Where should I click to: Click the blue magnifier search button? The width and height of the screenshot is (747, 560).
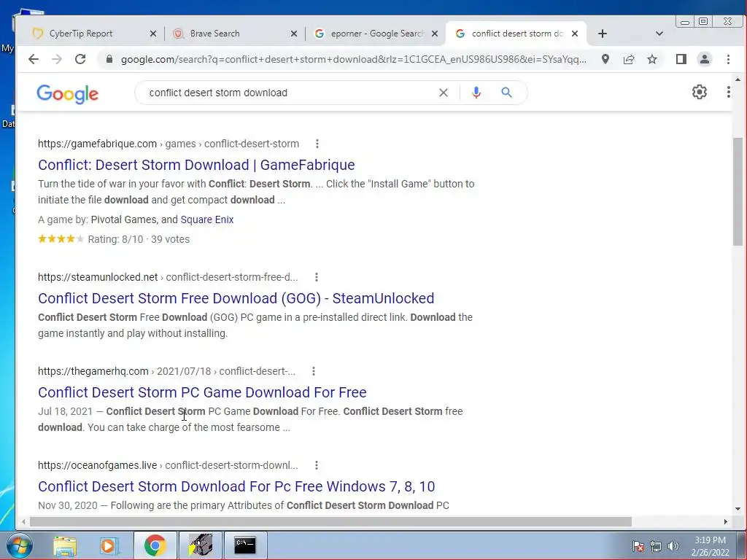click(x=506, y=93)
